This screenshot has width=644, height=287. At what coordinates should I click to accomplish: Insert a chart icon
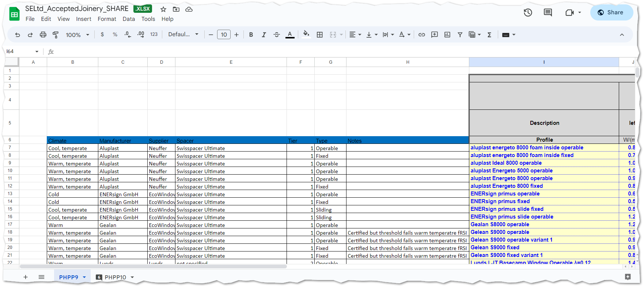tap(447, 35)
